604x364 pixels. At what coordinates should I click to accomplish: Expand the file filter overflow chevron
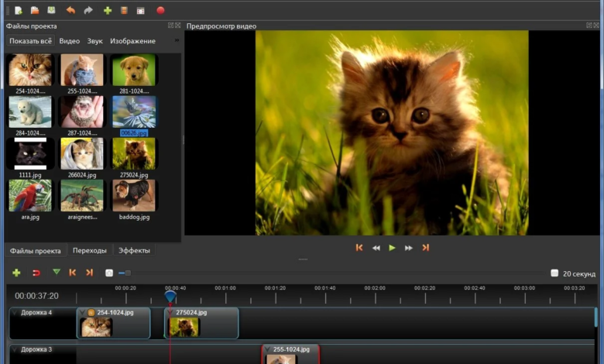(x=177, y=40)
